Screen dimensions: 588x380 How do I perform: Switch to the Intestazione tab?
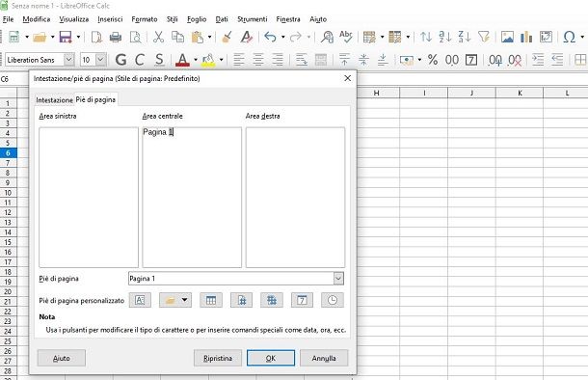click(54, 100)
